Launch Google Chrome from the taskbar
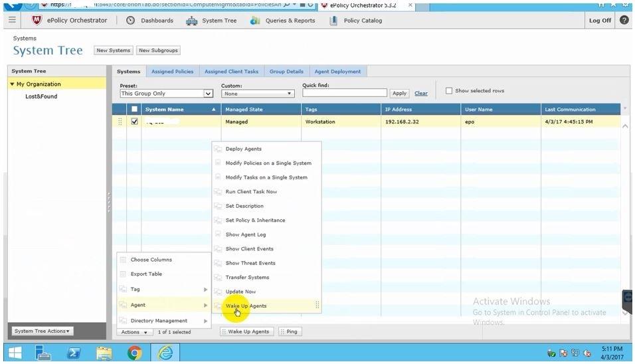This screenshot has width=635, height=364. 134,353
